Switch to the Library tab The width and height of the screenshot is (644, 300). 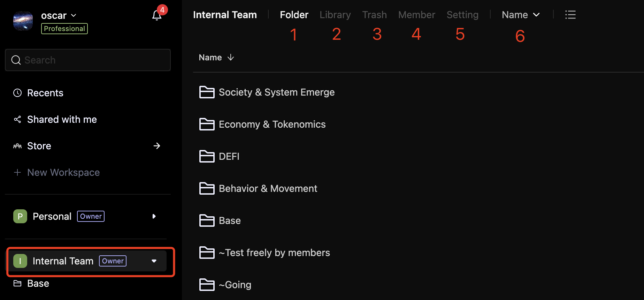click(335, 15)
